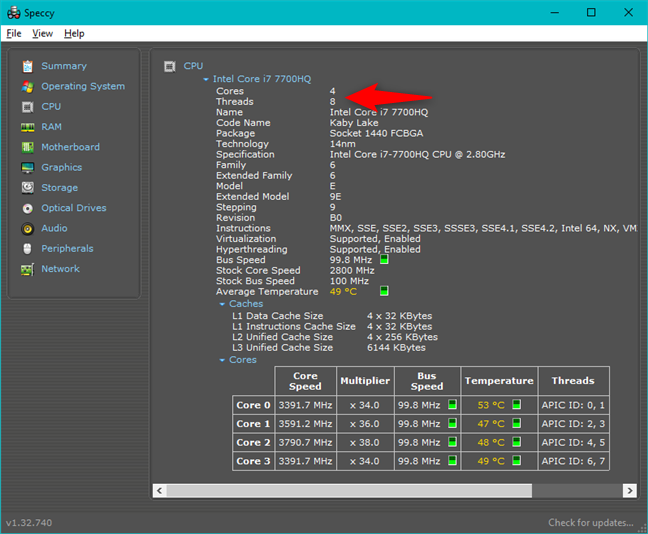Click Core 2 speed 3790.7 MHz cell
Viewport: 648px width, 534px height.
pos(305,443)
